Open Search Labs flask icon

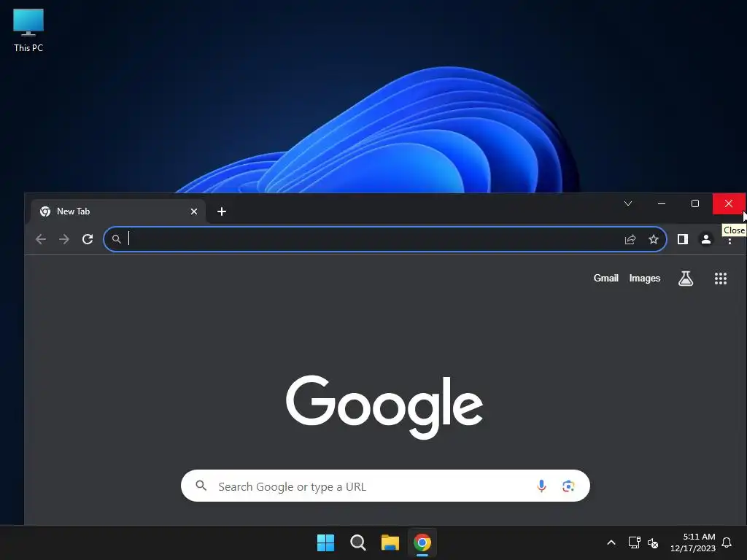686,279
